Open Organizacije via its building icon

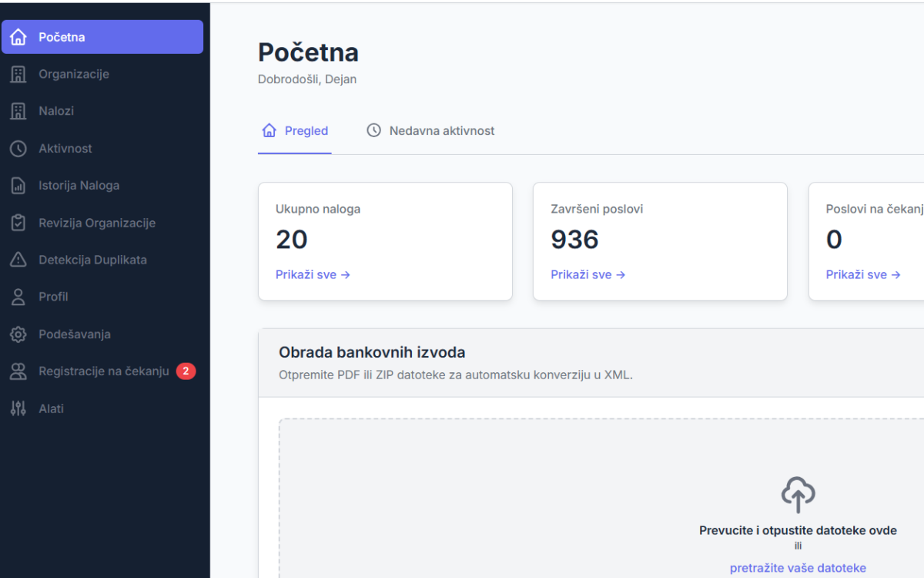(x=18, y=74)
